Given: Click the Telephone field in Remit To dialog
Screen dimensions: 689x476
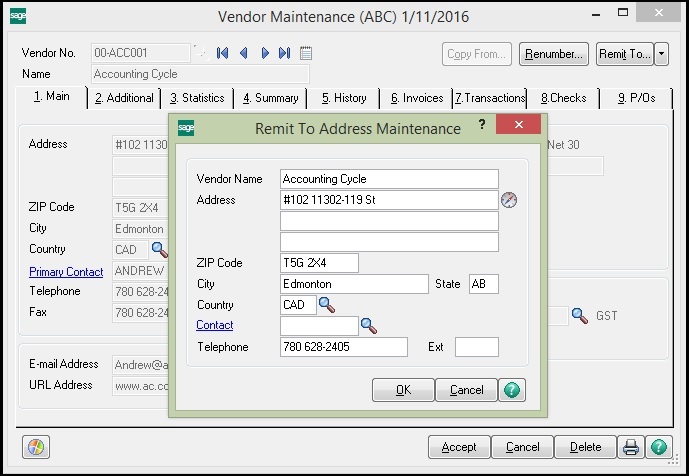Looking at the screenshot, I should click(x=344, y=347).
